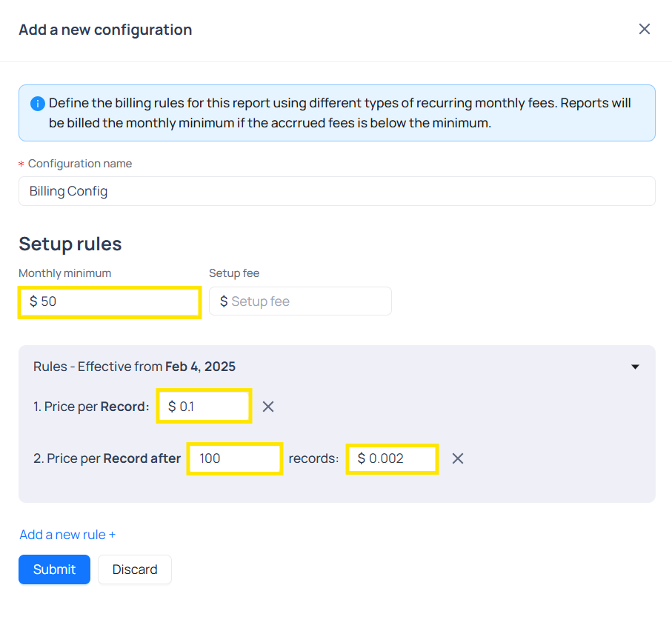Click the Configuration name label
This screenshot has width=672, height=628.
[80, 164]
